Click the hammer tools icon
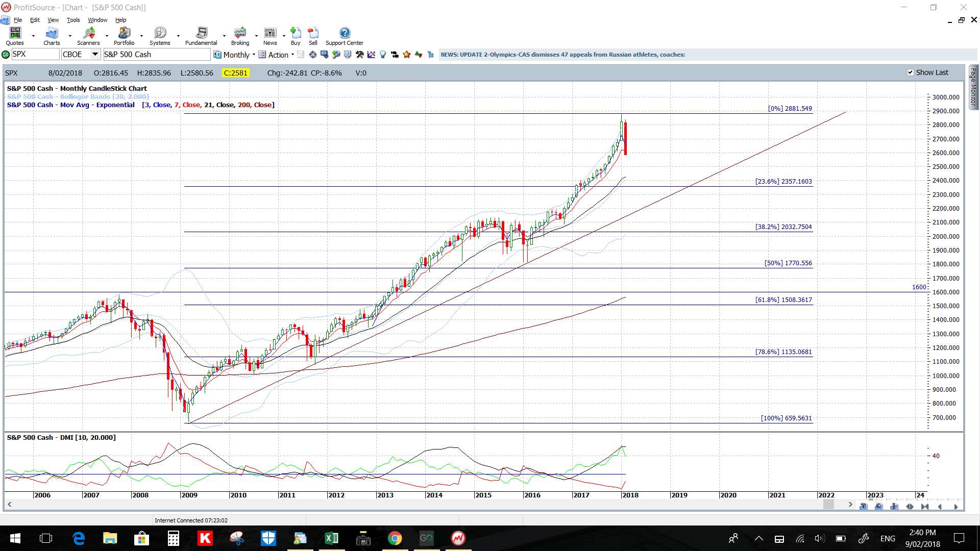 [359, 55]
